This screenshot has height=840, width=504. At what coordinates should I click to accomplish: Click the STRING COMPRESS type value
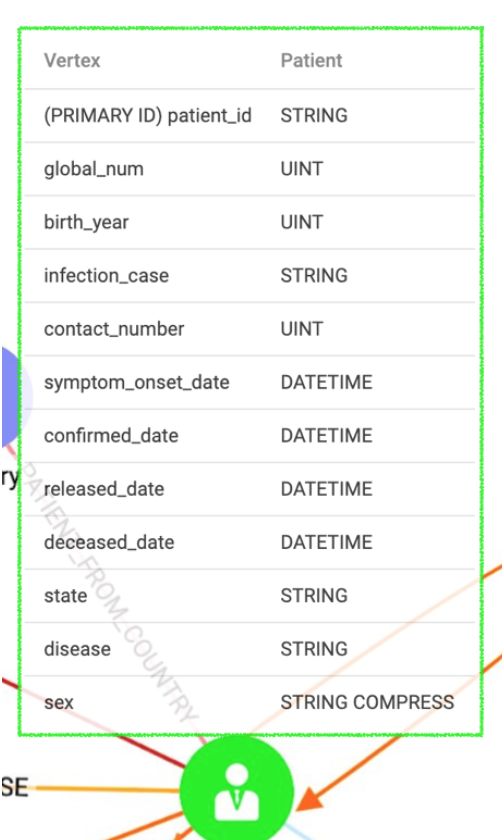pyautogui.click(x=367, y=702)
